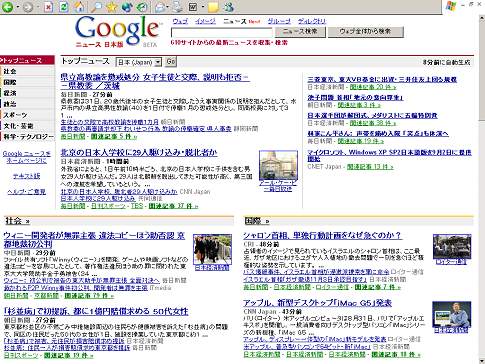Select トップニュース in the left sidebar
The width and height of the screenshot is (485, 364).
pyautogui.click(x=27, y=60)
